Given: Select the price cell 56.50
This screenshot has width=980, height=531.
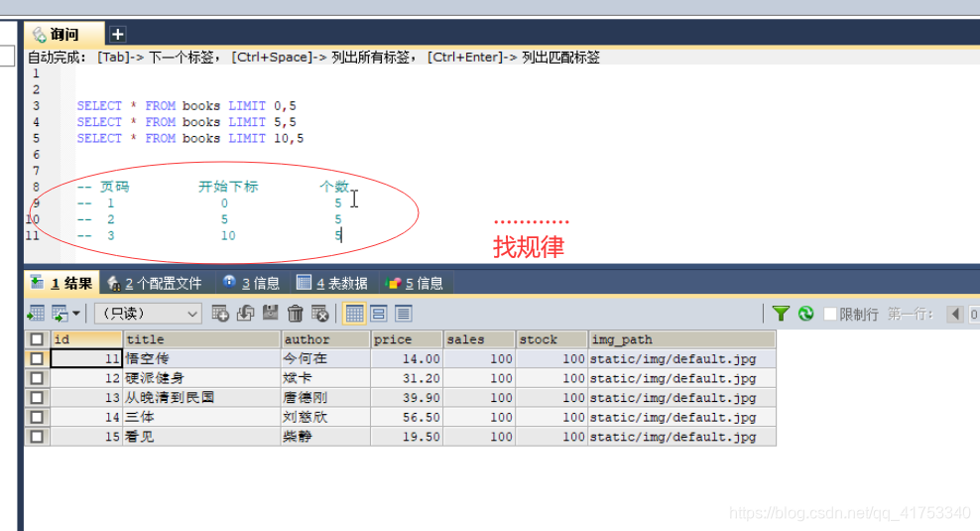Looking at the screenshot, I should click(407, 417).
